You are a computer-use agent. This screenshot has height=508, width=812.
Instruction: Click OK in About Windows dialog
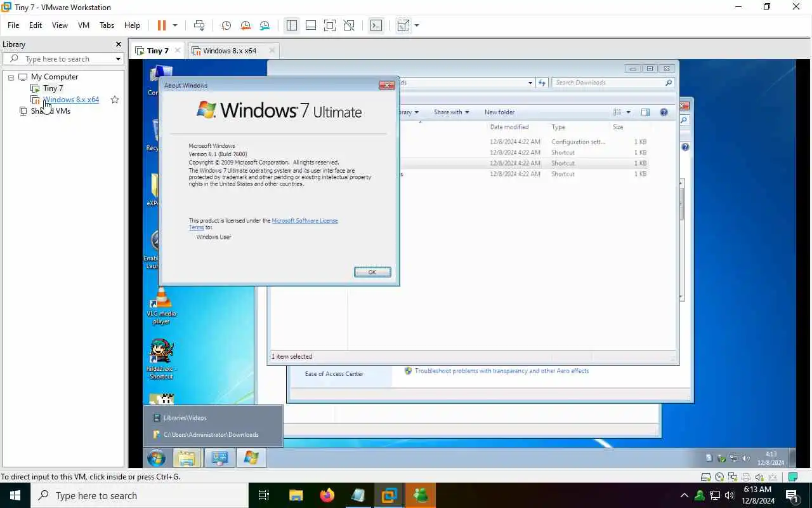pos(372,272)
